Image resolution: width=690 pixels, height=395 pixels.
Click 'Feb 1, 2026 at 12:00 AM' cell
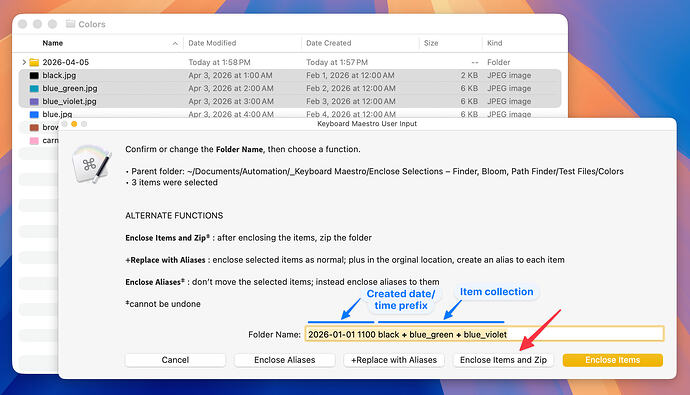350,75
